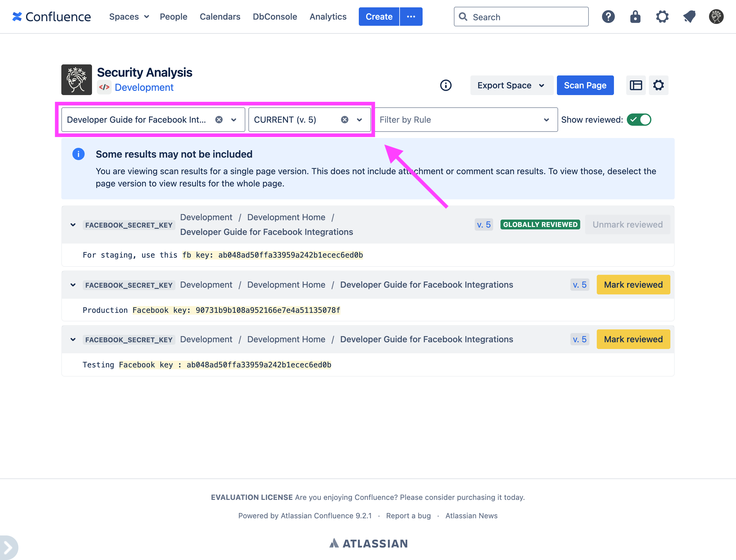Expand the sidebar chevron at bottom left

8,547
